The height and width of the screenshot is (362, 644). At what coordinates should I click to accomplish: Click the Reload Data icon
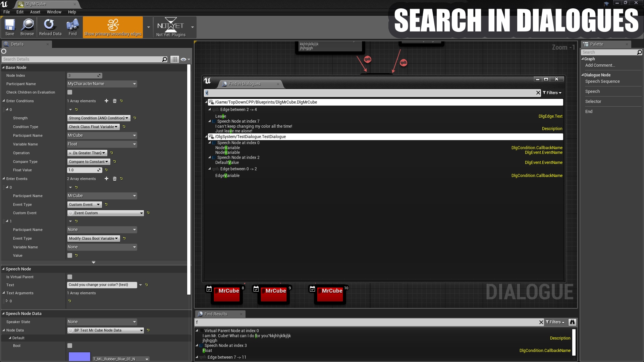[50, 27]
